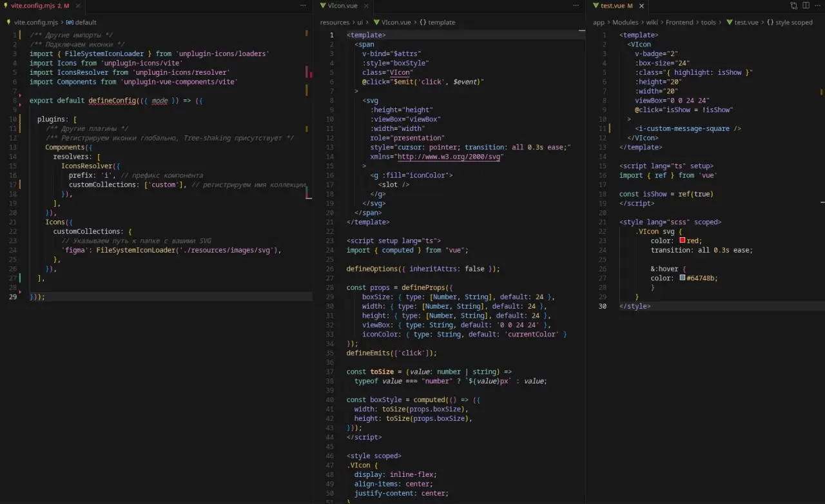Click the 'IconsResolver({' call in resolvers
Image resolution: width=825 pixels, height=504 pixels.
tap(90, 166)
